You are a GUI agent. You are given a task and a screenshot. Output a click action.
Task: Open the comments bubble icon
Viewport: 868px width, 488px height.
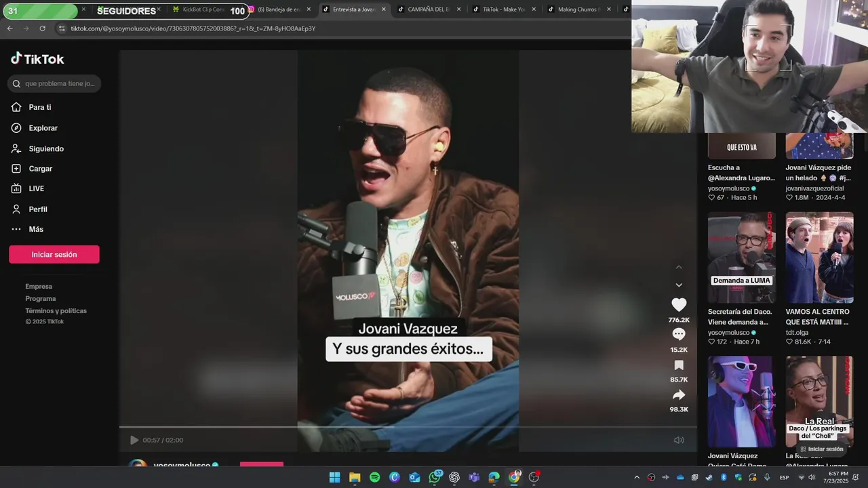pyautogui.click(x=679, y=335)
